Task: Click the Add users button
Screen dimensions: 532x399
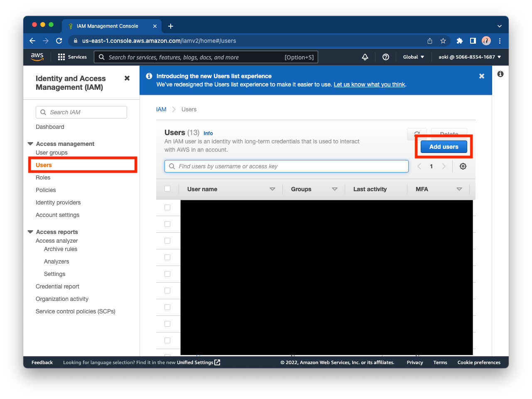Action: [444, 147]
